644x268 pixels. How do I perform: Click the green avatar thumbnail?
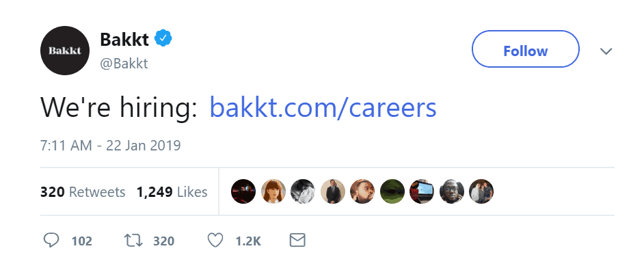pyautogui.click(x=392, y=191)
